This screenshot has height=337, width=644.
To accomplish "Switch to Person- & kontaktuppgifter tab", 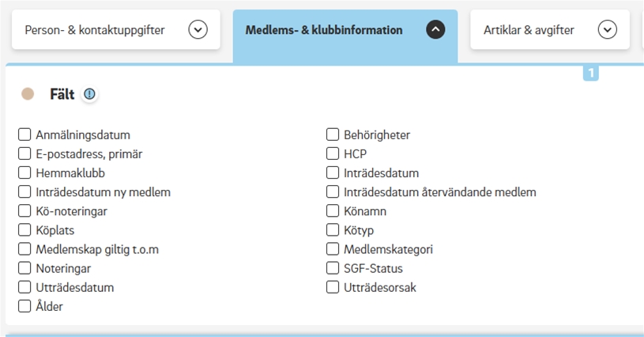I will (x=95, y=30).
